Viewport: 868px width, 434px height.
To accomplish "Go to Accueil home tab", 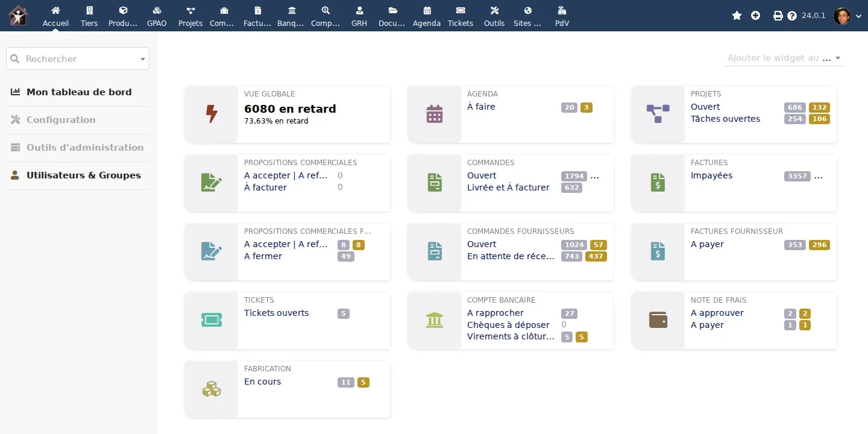I will (x=55, y=16).
